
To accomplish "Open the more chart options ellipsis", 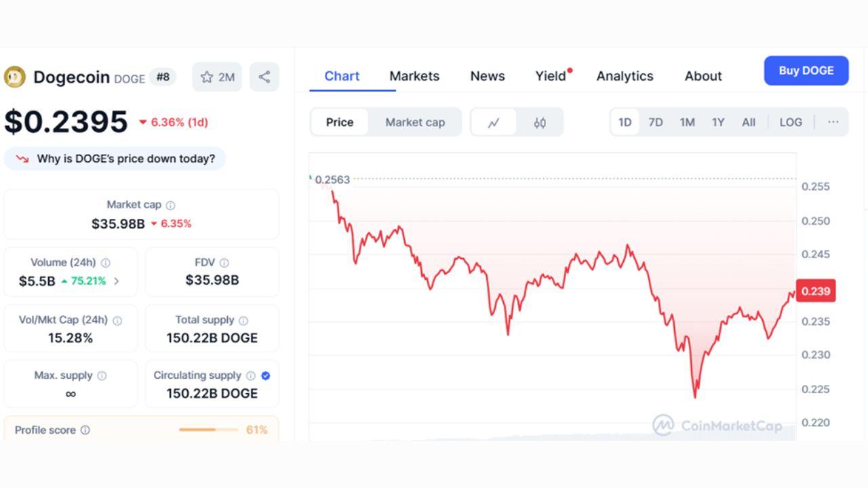I will [x=833, y=123].
